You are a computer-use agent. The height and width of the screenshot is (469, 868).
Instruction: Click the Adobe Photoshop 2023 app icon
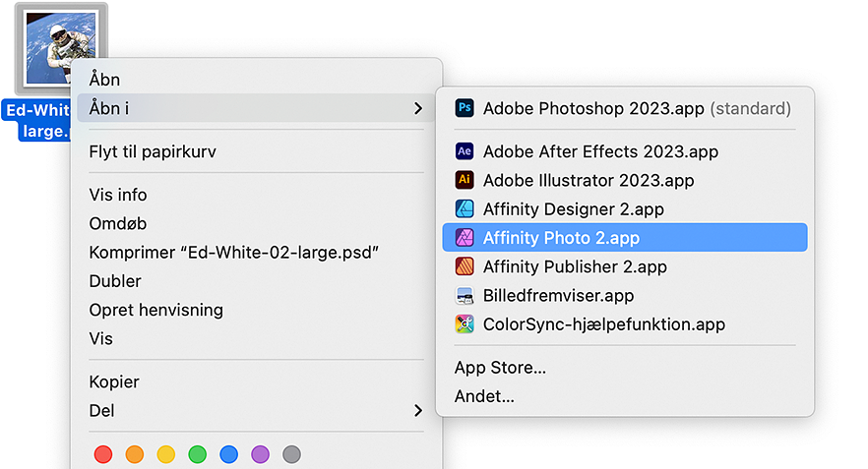tap(465, 108)
